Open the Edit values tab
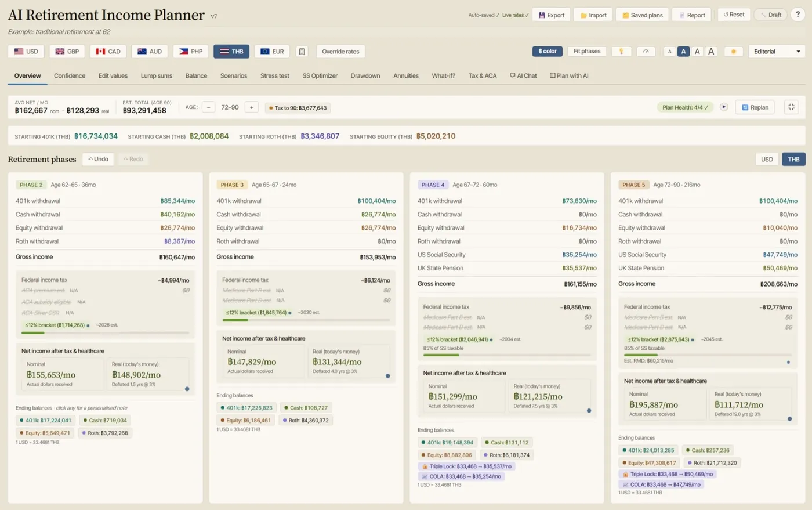 [x=113, y=76]
